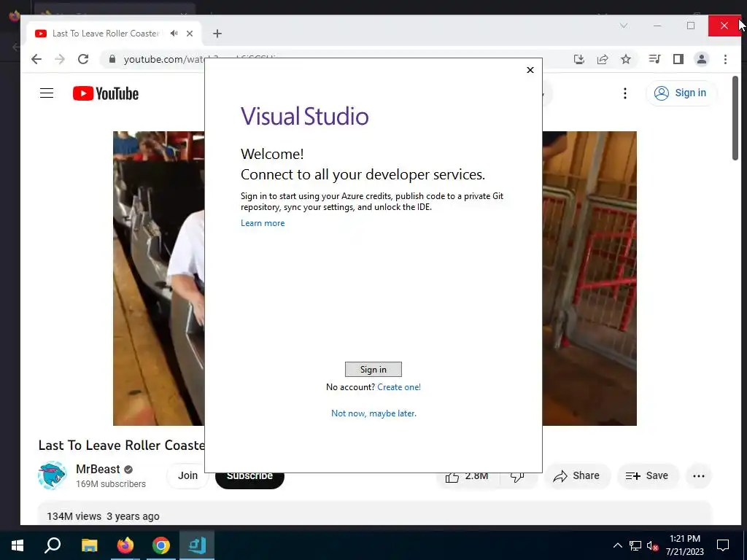Viewport: 747px width, 560px height.
Task: Toggle Chrome side panel
Action: pyautogui.click(x=678, y=59)
